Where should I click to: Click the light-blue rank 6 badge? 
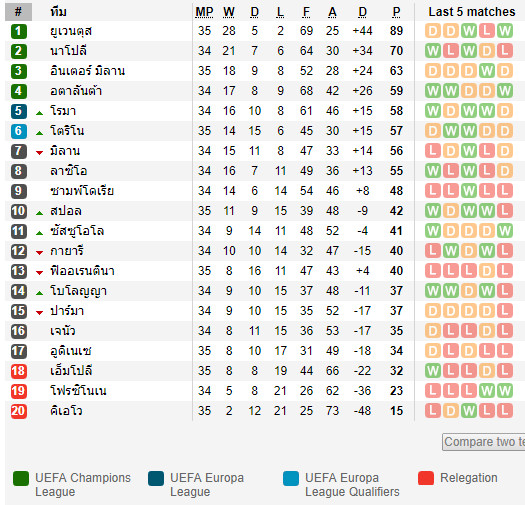tap(18, 131)
